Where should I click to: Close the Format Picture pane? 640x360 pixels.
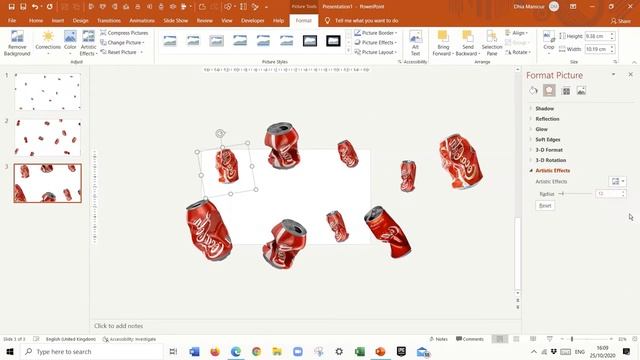click(631, 74)
